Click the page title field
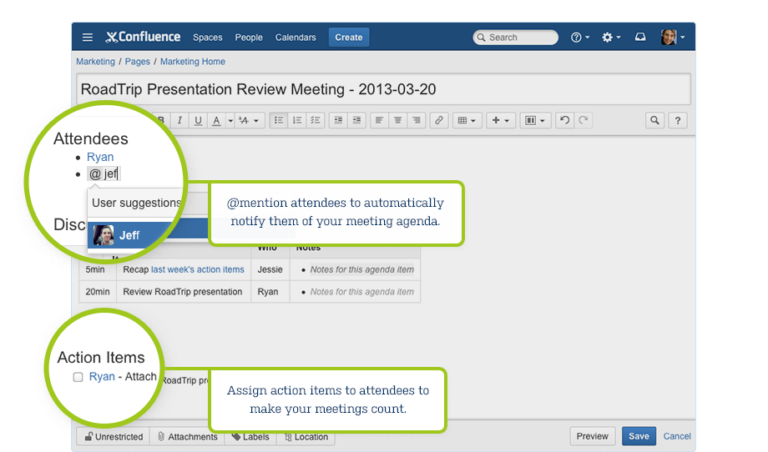Screen dimensions: 768x452 point(384,89)
